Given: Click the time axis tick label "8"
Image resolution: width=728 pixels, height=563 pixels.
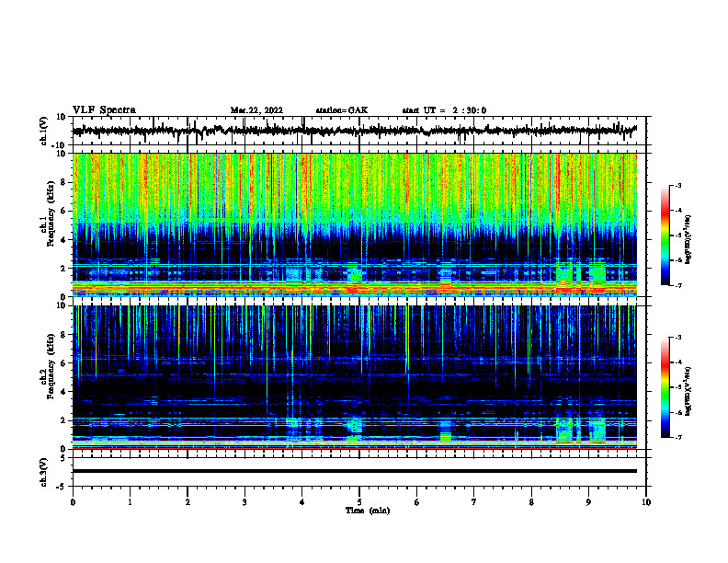Looking at the screenshot, I should (531, 502).
